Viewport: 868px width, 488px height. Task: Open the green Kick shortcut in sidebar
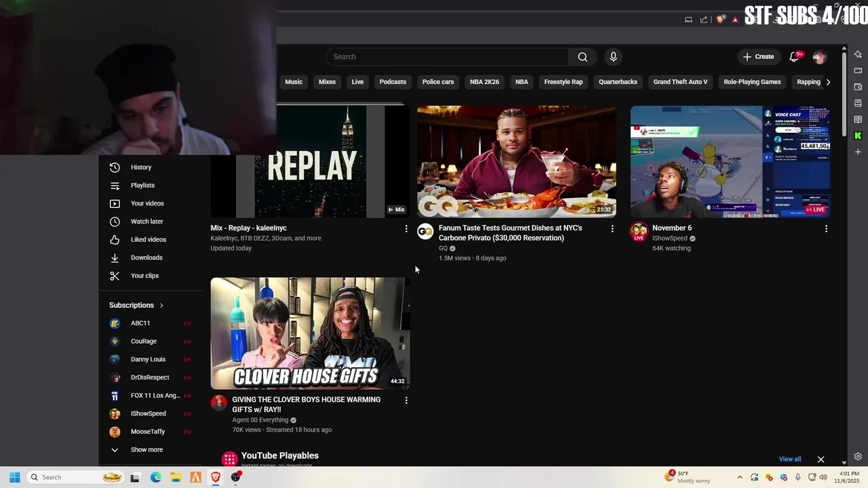858,136
